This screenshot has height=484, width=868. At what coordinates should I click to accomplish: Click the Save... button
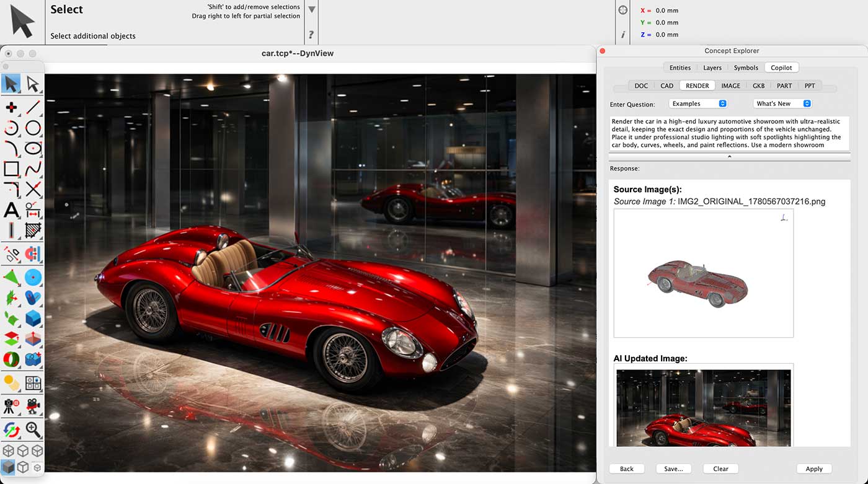click(673, 469)
